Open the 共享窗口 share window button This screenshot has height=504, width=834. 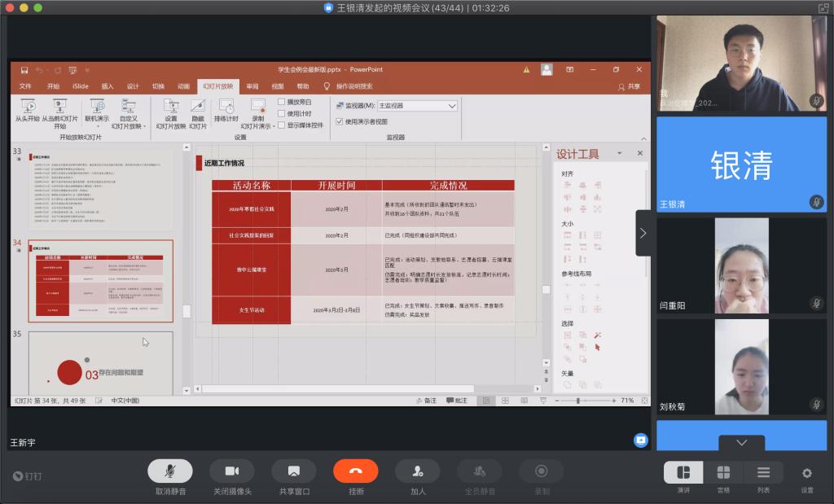[x=293, y=471]
